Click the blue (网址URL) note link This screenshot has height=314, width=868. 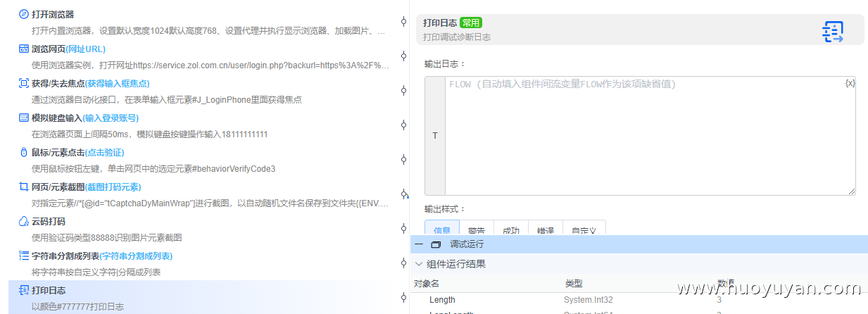(86, 49)
